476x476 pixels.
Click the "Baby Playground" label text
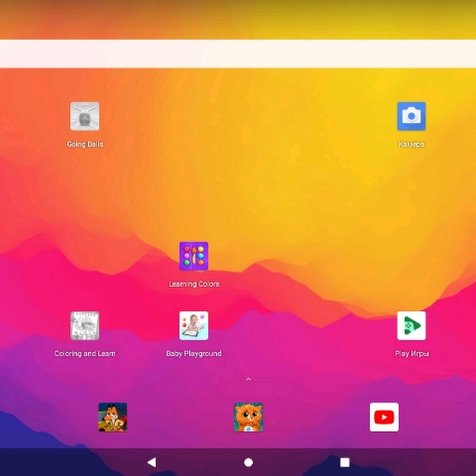point(194,354)
